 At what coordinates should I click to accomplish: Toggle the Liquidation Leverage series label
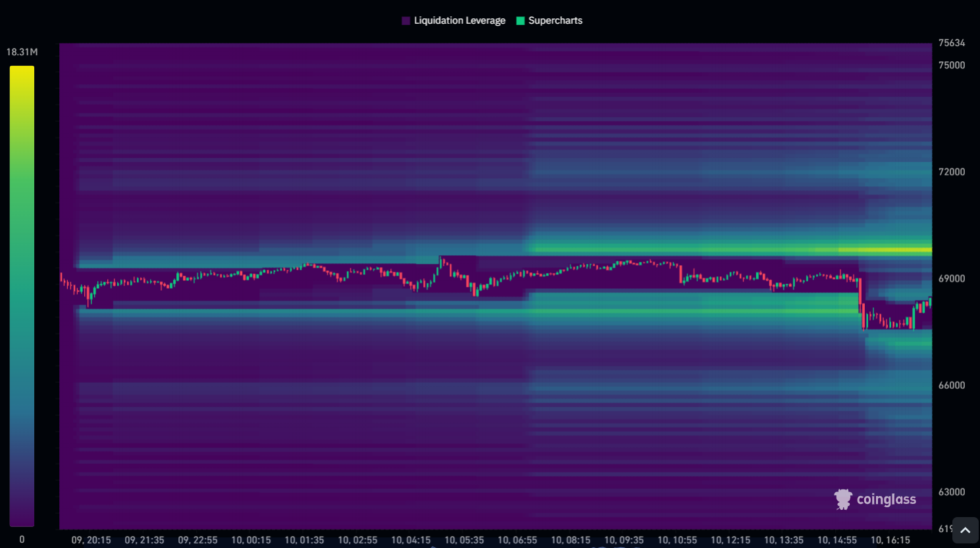(x=459, y=21)
